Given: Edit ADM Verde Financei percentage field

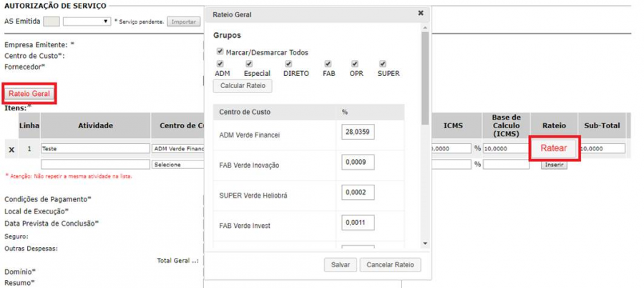Looking at the screenshot, I should click(x=358, y=133).
